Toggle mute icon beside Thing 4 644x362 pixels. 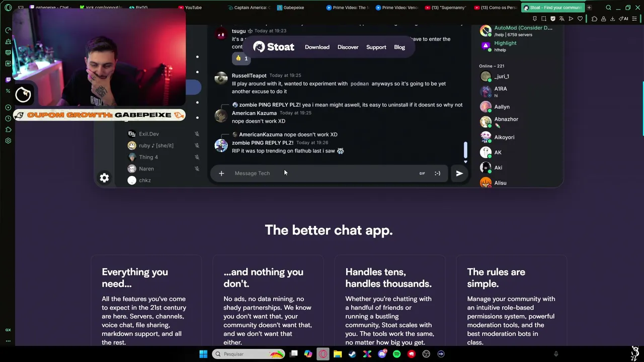click(197, 157)
